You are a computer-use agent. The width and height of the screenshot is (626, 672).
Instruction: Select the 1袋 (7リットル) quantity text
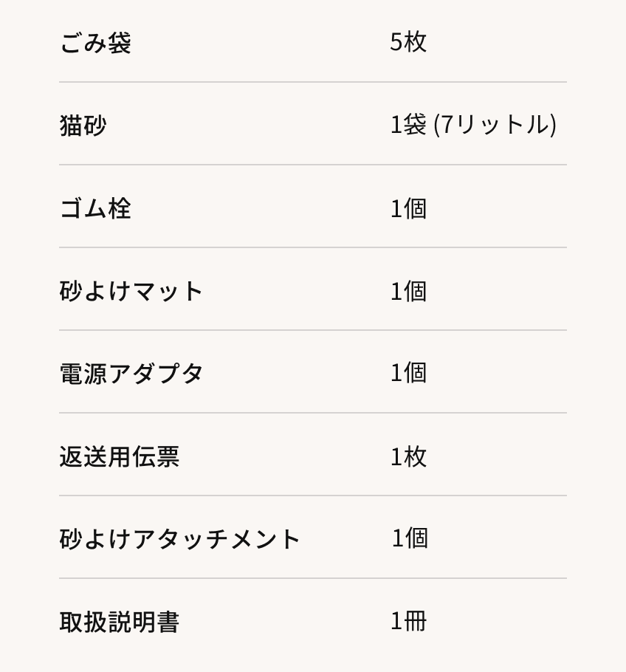pos(472,125)
